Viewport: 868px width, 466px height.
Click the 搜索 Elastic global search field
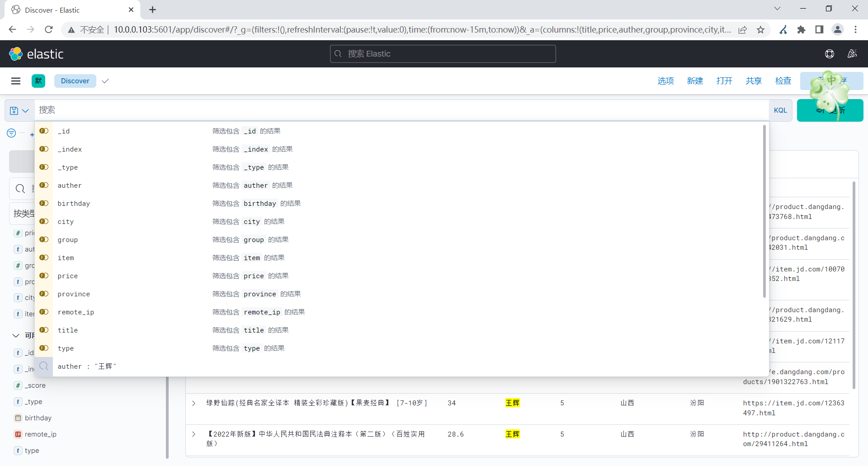pyautogui.click(x=443, y=54)
